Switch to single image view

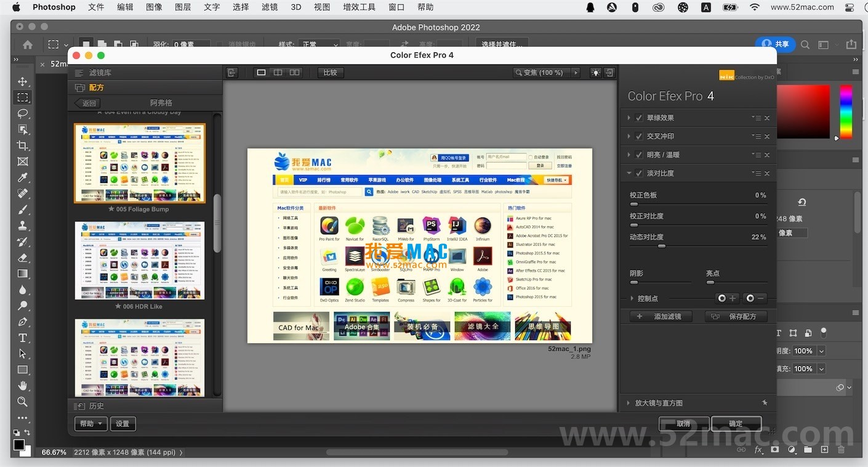click(261, 73)
